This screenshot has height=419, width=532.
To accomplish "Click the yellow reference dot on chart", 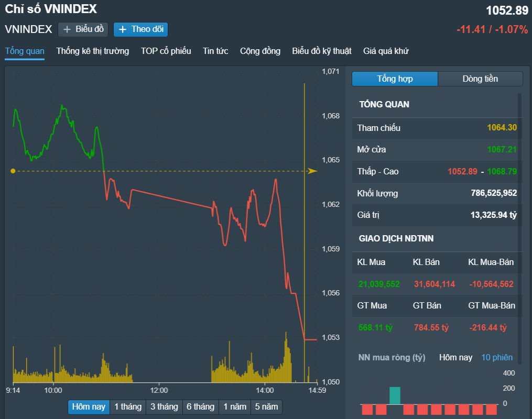I will pos(13,171).
